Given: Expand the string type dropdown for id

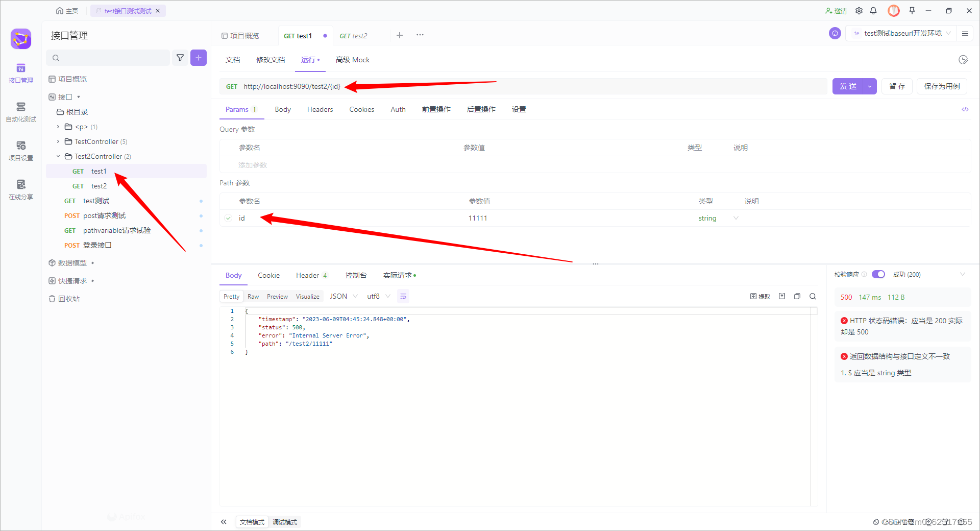Looking at the screenshot, I should pyautogui.click(x=736, y=218).
